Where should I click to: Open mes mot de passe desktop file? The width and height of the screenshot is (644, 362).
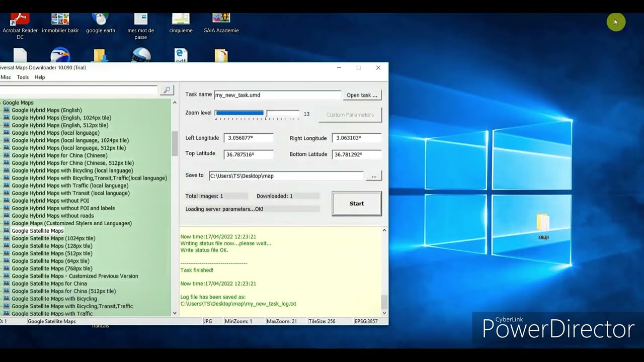141,27
